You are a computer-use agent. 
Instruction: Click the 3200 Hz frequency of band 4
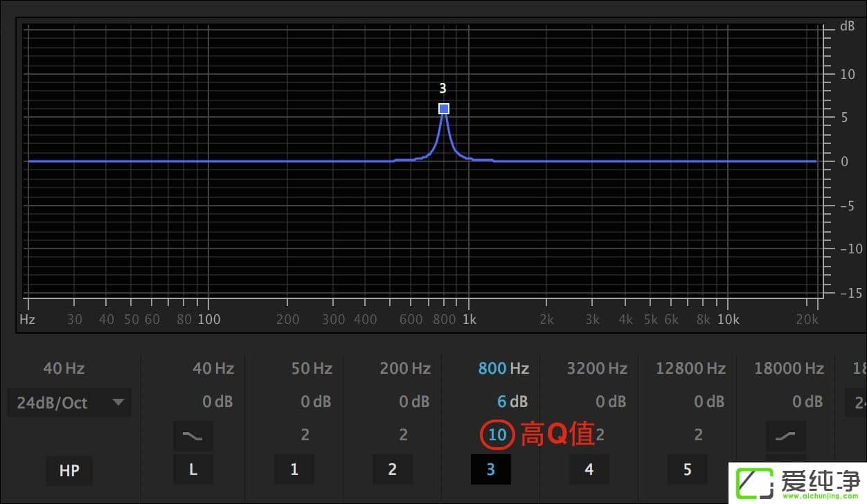pos(597,368)
